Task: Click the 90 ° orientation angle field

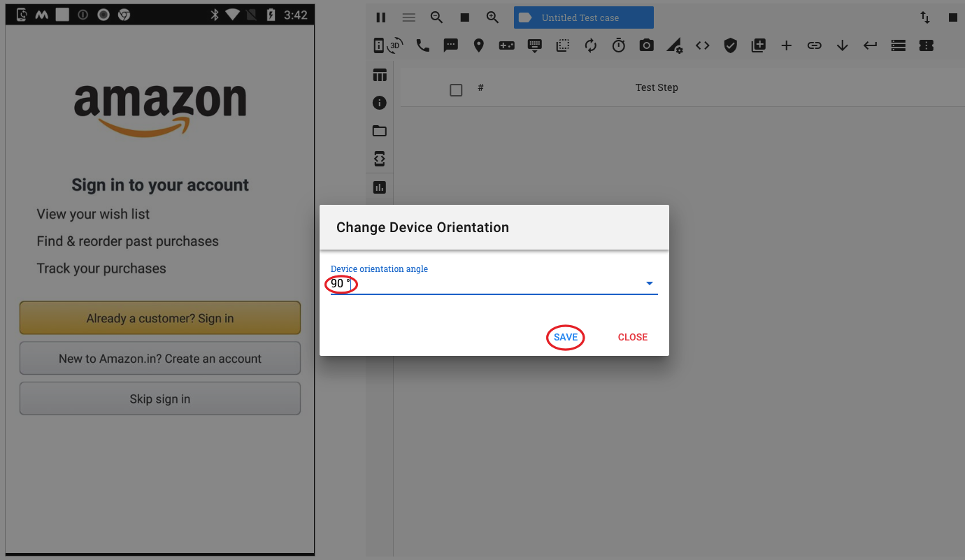Action: pos(494,284)
